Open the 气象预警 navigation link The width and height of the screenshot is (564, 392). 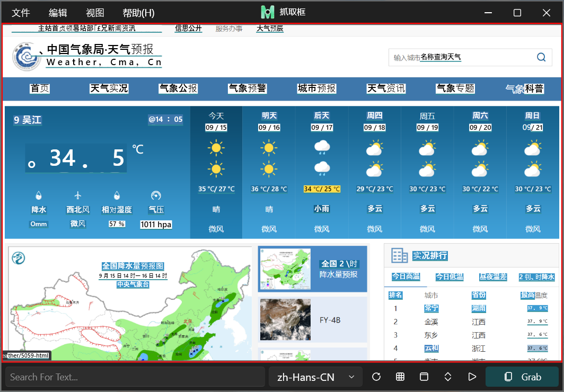(248, 88)
